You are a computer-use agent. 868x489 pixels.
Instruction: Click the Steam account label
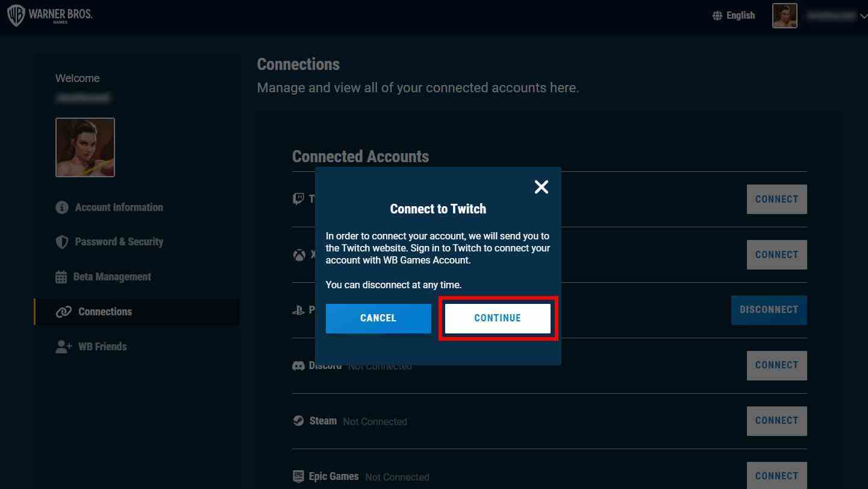click(x=323, y=421)
